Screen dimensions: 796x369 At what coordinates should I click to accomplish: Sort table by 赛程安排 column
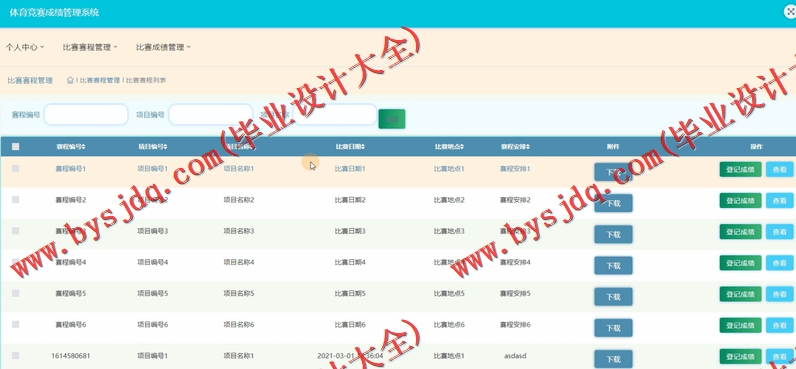515,147
